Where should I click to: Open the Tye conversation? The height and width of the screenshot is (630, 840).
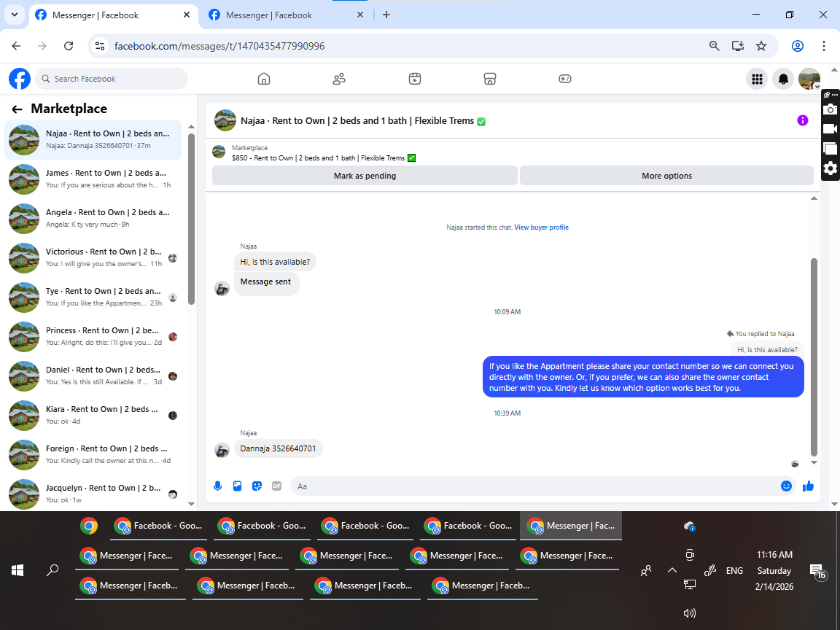point(93,297)
